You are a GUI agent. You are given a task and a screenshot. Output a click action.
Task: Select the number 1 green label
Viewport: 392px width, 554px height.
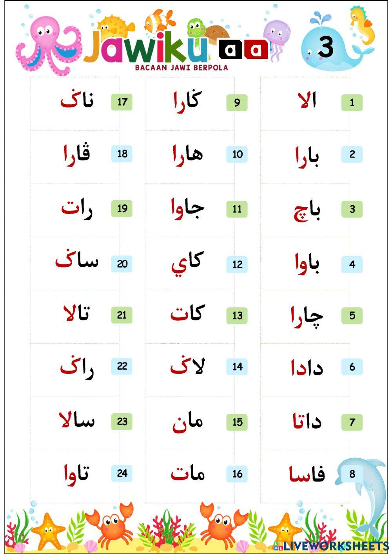[x=352, y=103]
